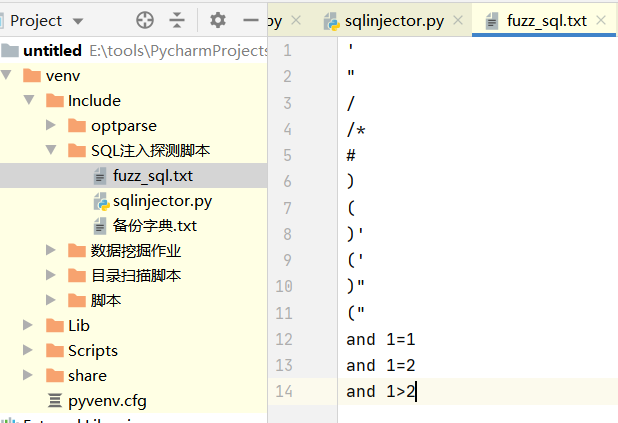Click the Lib folder icon
The height and width of the screenshot is (423, 618).
tap(54, 326)
